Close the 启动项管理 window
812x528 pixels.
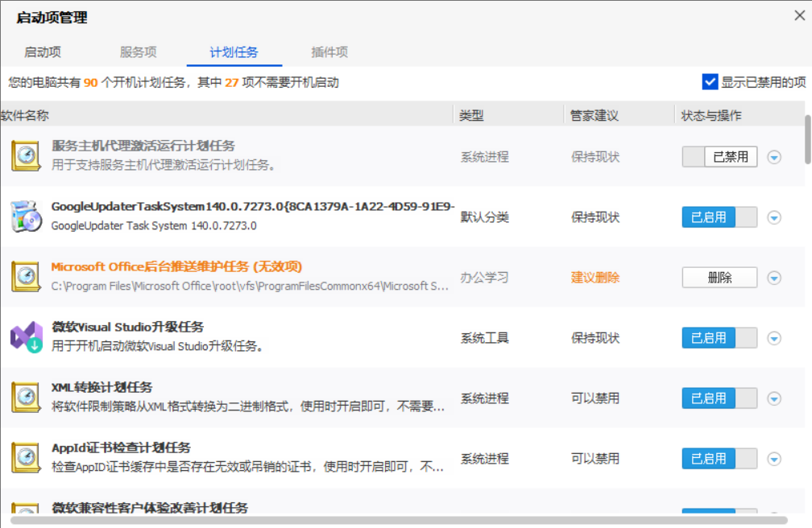[x=800, y=15]
